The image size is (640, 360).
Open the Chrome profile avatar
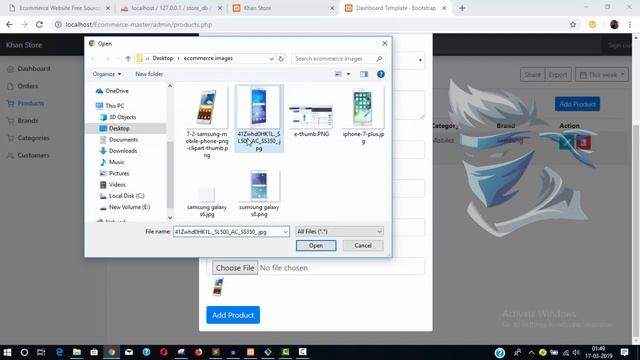point(614,24)
